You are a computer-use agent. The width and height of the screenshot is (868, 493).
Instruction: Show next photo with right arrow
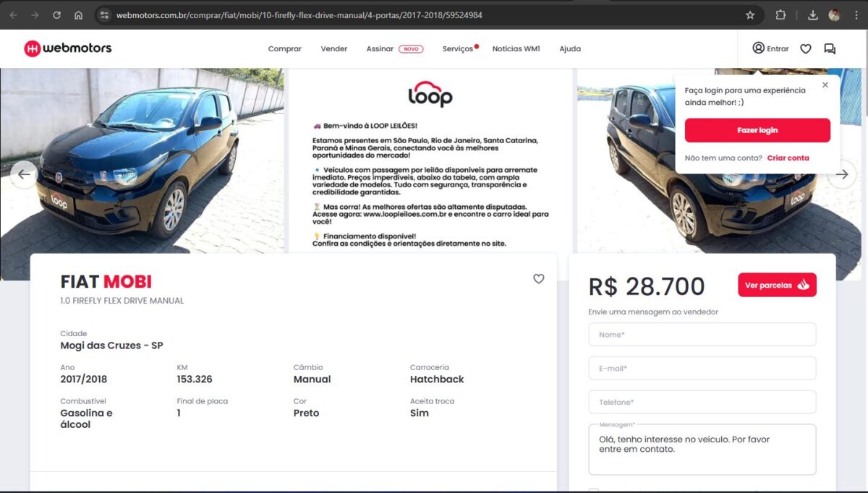(x=842, y=174)
